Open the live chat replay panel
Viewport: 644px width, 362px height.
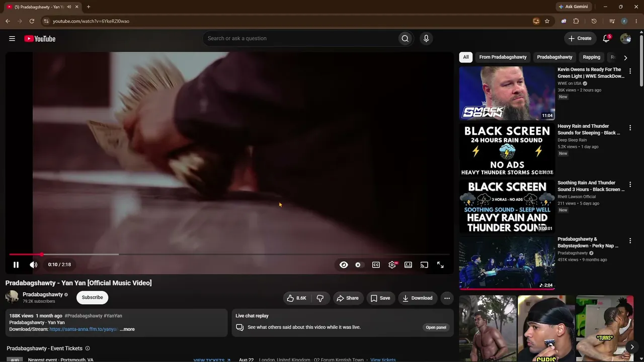pos(436,327)
